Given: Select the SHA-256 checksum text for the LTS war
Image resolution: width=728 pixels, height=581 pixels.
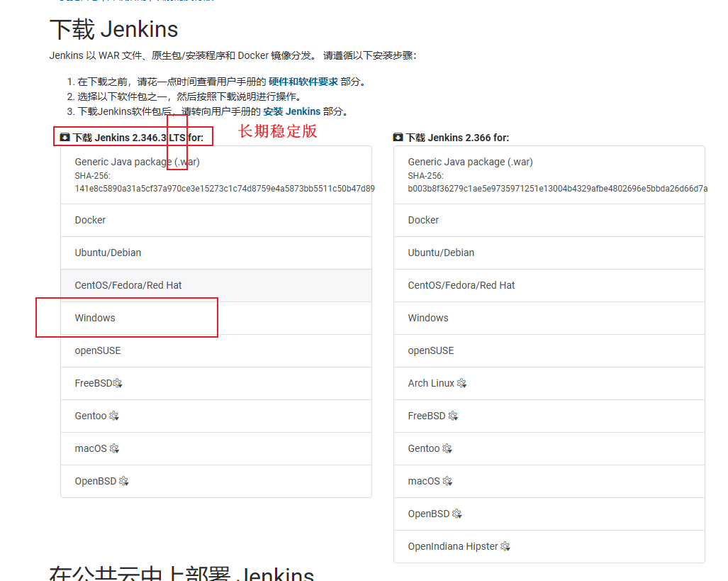Looking at the screenshot, I should (215, 189).
